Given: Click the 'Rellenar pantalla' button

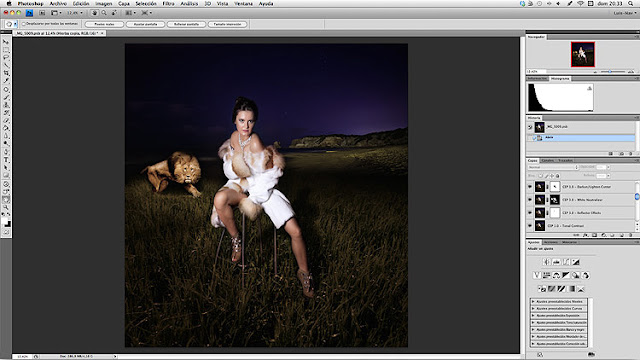Looking at the screenshot, I should click(186, 24).
